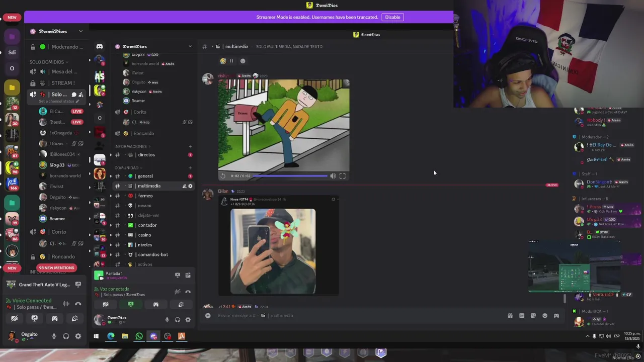Viewport: 644px width, 362px height.
Task: Disconnect from voice in Voz conectada panel
Action: (x=188, y=292)
